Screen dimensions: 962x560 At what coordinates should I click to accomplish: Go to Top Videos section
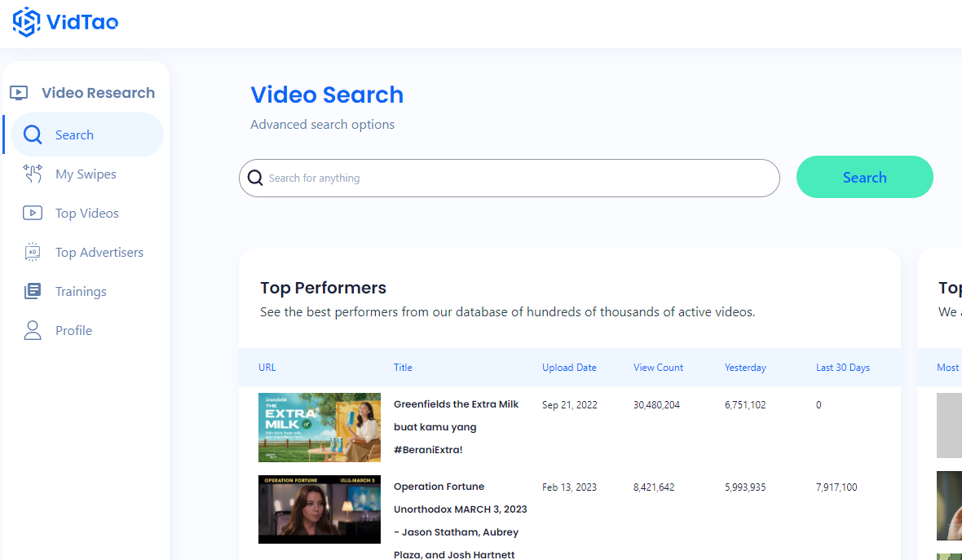point(87,213)
